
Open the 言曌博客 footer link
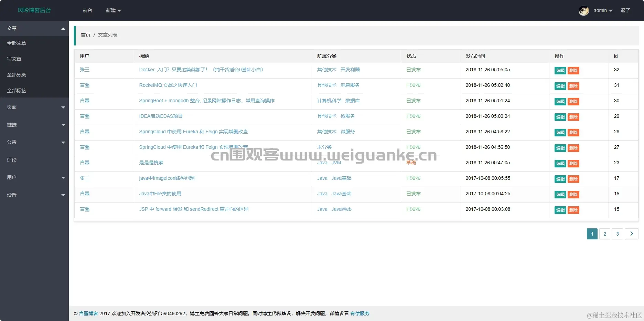(x=89, y=313)
